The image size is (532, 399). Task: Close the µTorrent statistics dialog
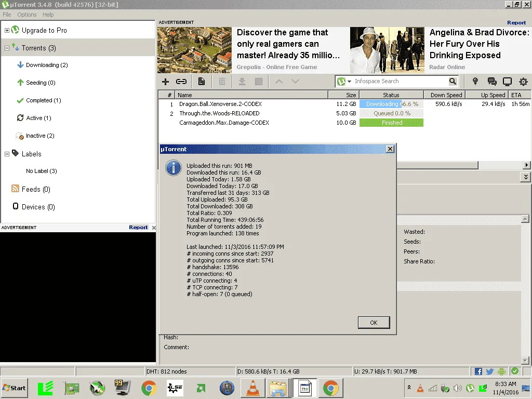390,149
